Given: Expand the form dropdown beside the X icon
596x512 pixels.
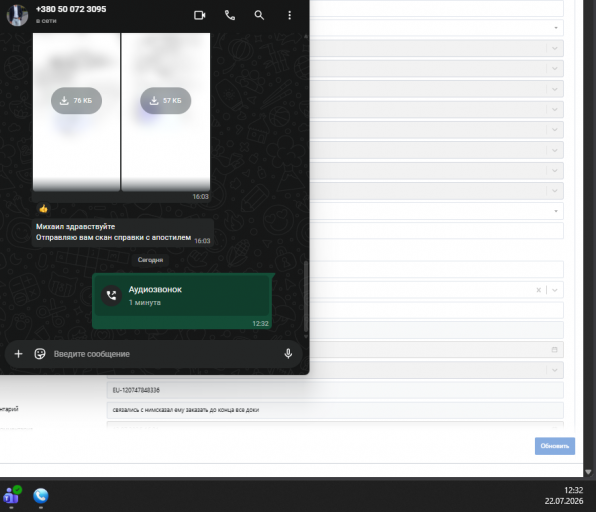Looking at the screenshot, I should click(555, 290).
